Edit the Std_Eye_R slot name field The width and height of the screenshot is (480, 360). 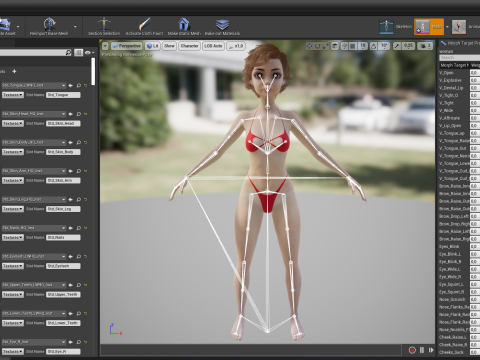tap(63, 352)
